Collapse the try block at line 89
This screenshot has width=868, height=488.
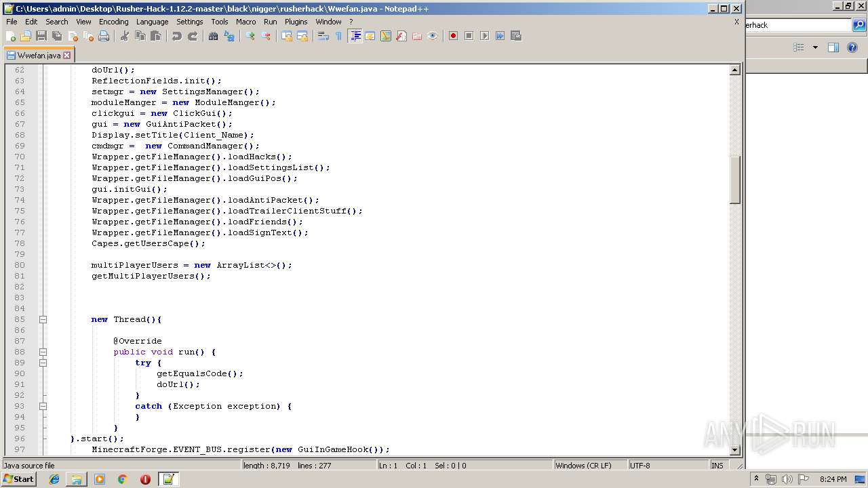[43, 363]
